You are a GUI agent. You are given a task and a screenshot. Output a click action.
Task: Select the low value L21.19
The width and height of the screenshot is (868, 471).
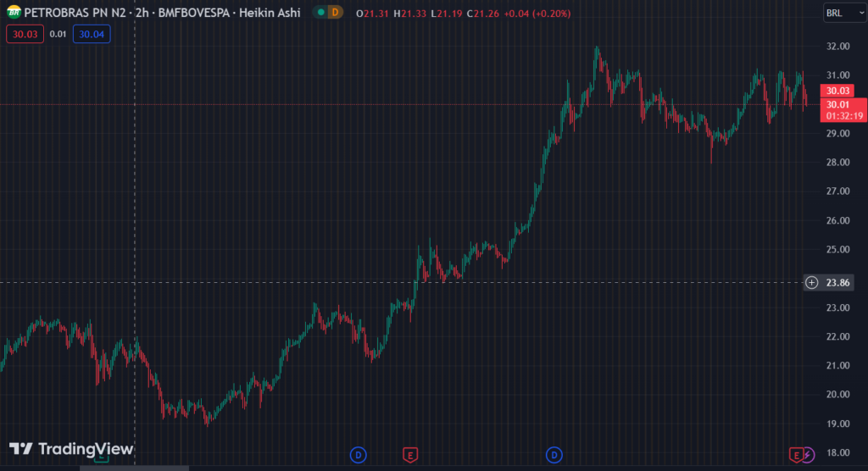point(446,14)
